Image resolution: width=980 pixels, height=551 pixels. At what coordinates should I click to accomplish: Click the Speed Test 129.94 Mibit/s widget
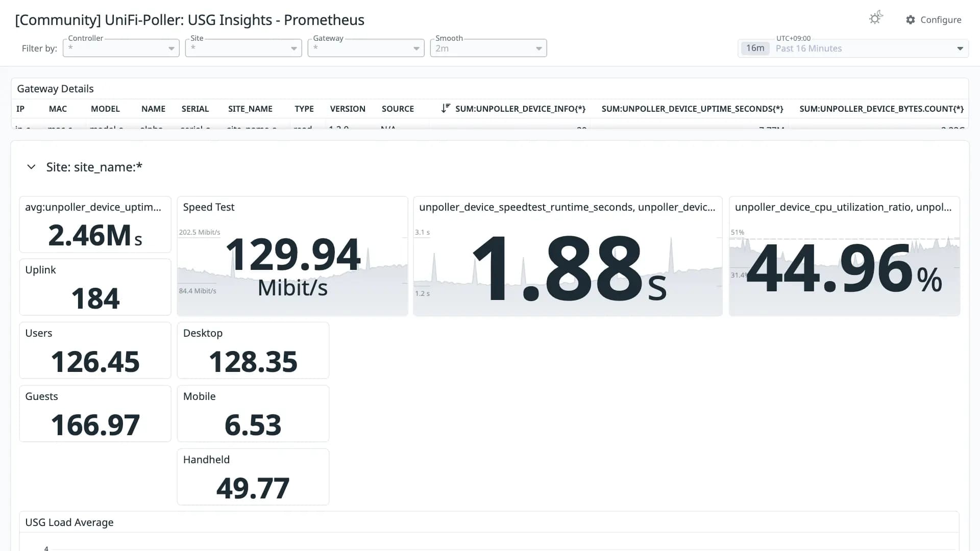click(x=292, y=256)
